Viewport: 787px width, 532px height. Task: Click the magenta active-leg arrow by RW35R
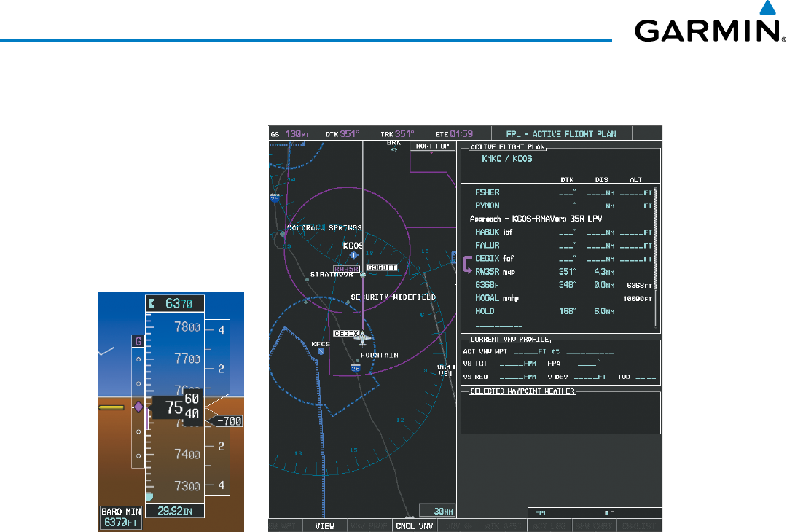point(468,265)
